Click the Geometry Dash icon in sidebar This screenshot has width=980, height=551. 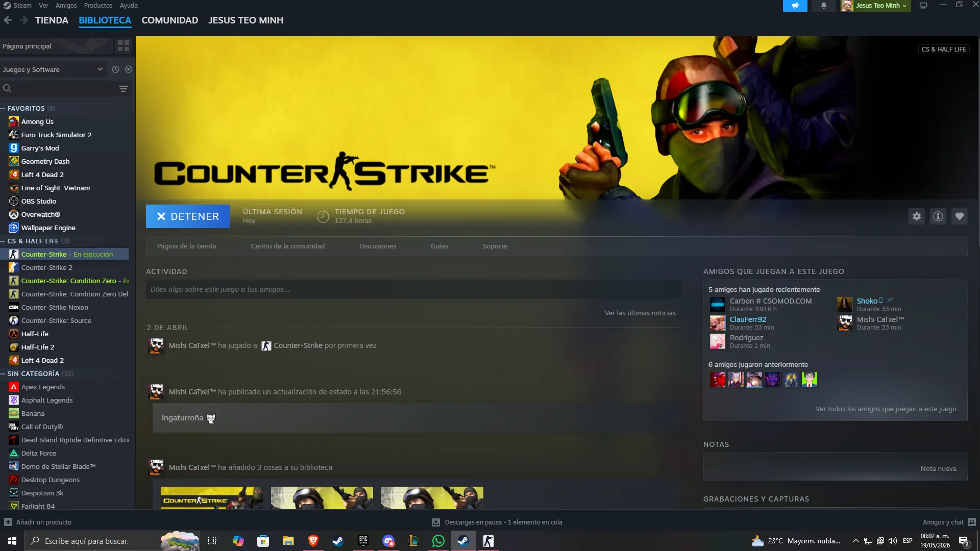pyautogui.click(x=14, y=161)
